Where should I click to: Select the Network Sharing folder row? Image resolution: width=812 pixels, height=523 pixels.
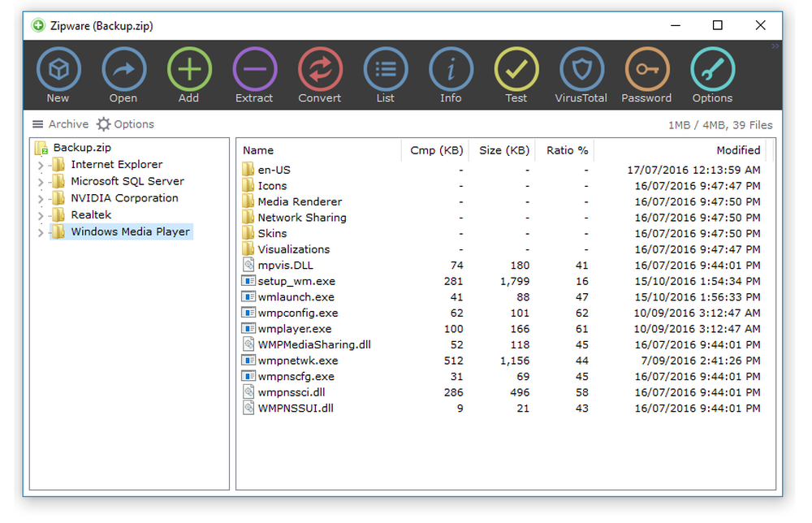(x=502, y=218)
